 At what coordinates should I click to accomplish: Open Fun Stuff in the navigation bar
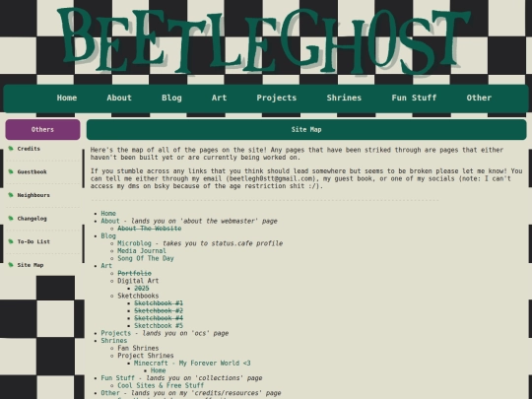pyautogui.click(x=414, y=98)
